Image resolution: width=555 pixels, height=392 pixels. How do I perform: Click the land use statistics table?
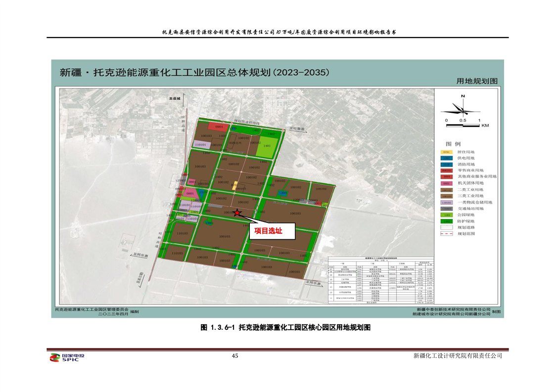coord(380,283)
